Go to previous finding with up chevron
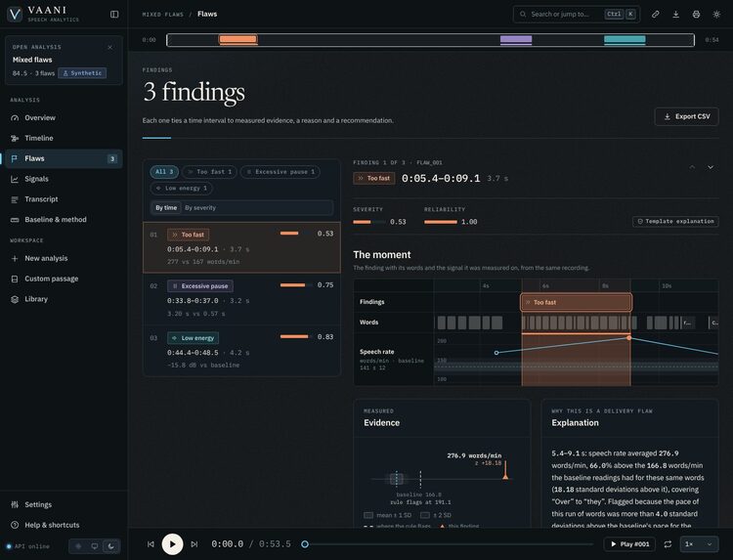Viewport: 733px width, 560px height. 692,167
